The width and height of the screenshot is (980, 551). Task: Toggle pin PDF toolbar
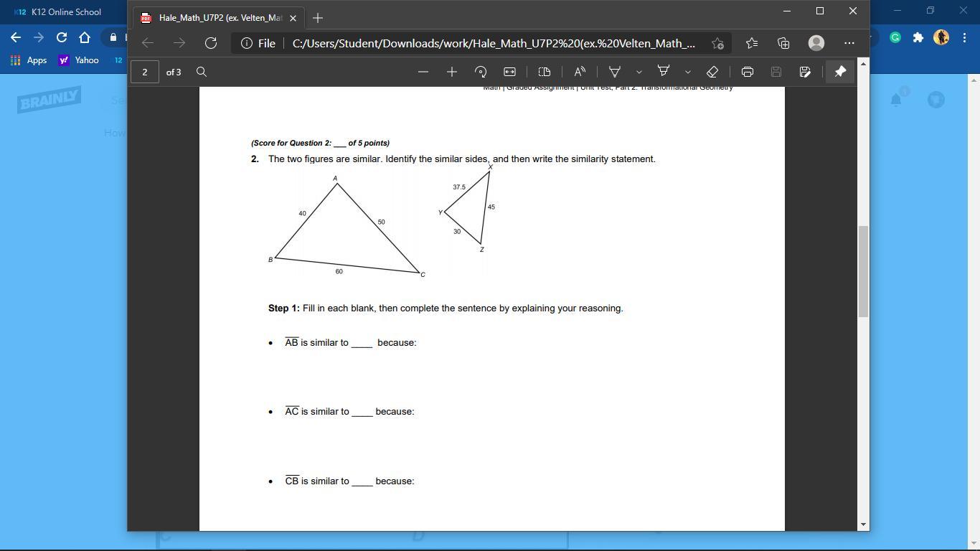[x=840, y=72]
